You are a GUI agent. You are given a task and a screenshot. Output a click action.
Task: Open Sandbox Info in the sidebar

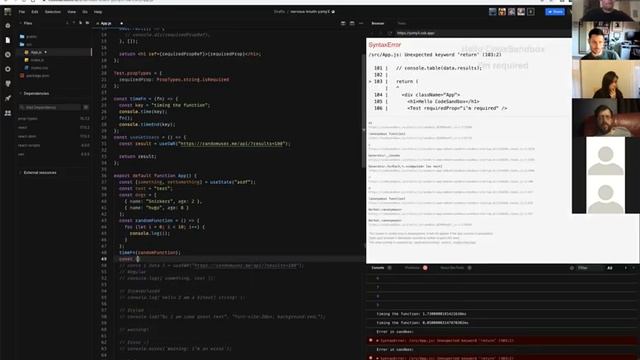click(x=7, y=25)
